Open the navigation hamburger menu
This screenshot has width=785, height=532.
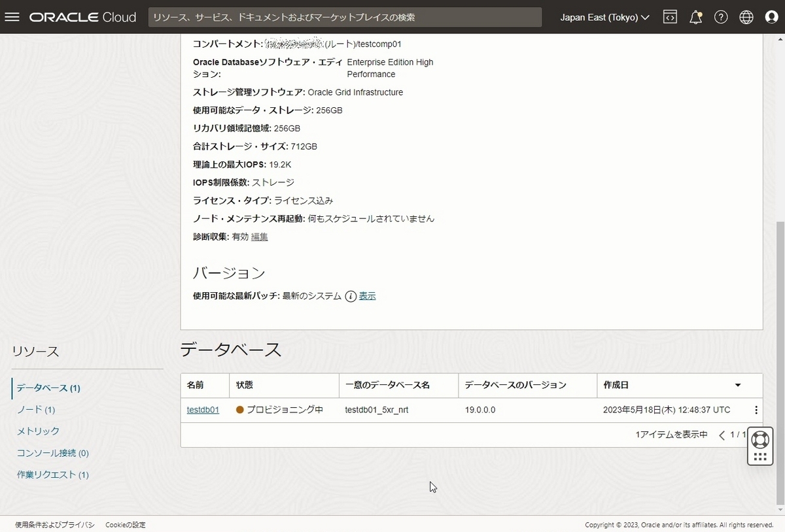point(12,17)
